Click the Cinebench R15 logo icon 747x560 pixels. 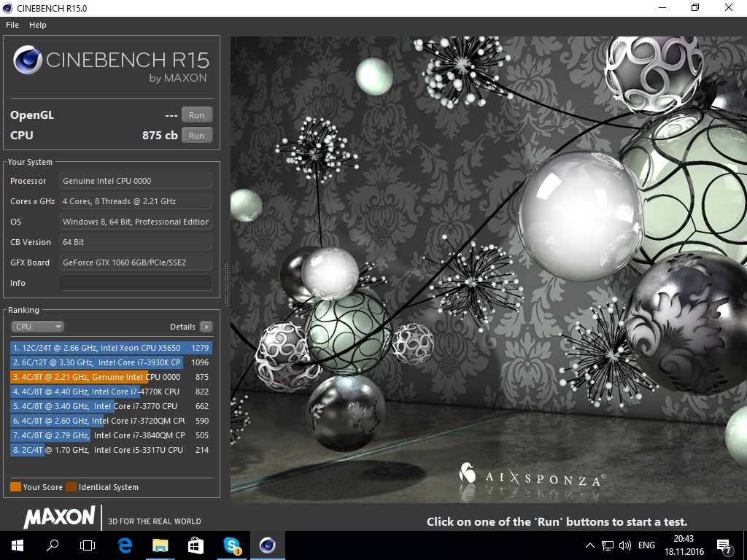27,60
